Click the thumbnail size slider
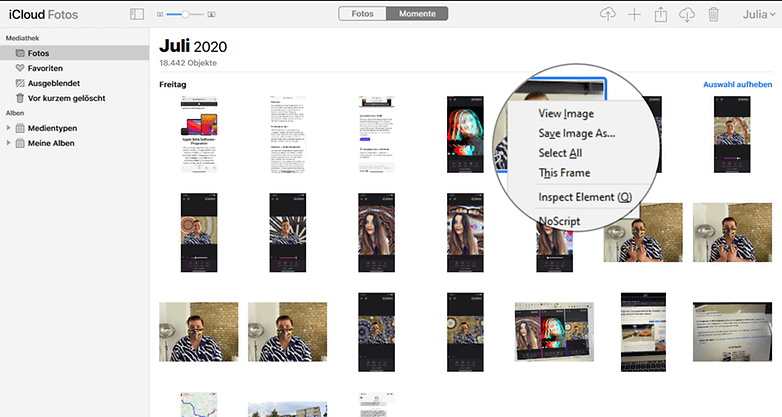 tap(187, 15)
